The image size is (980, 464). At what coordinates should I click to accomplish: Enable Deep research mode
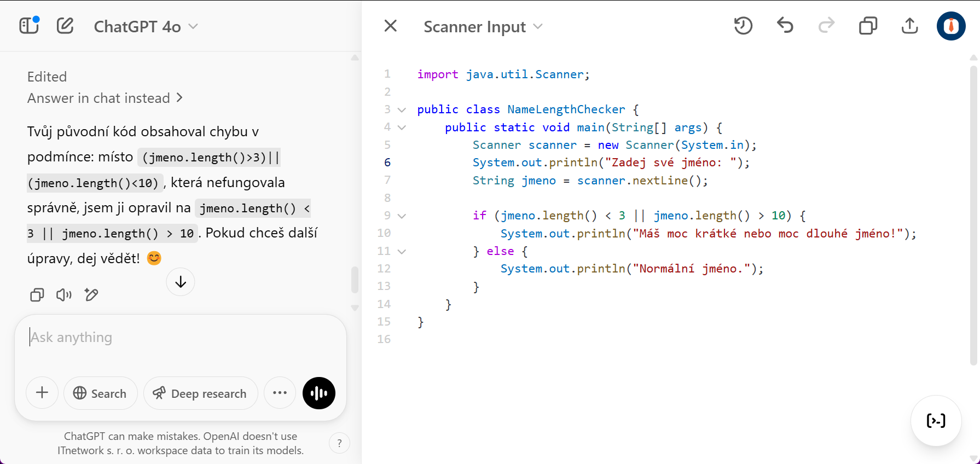click(200, 393)
